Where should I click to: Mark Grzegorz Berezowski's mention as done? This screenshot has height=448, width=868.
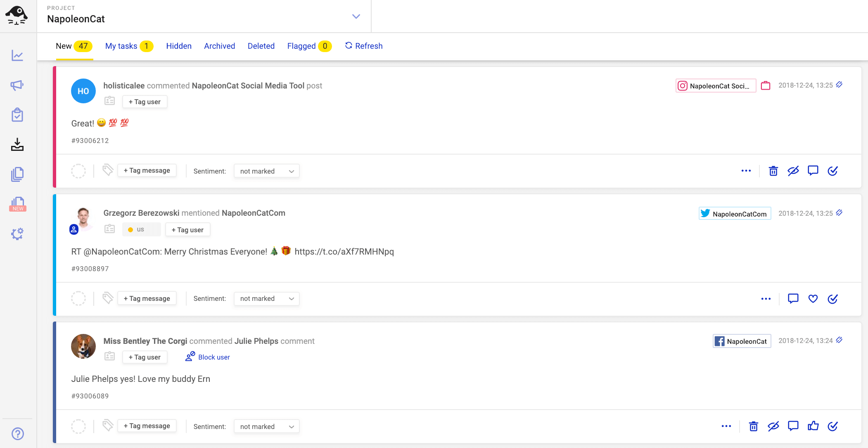(833, 299)
